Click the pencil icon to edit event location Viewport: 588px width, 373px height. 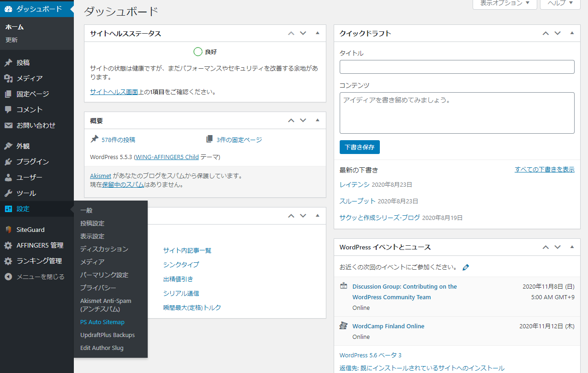466,267
